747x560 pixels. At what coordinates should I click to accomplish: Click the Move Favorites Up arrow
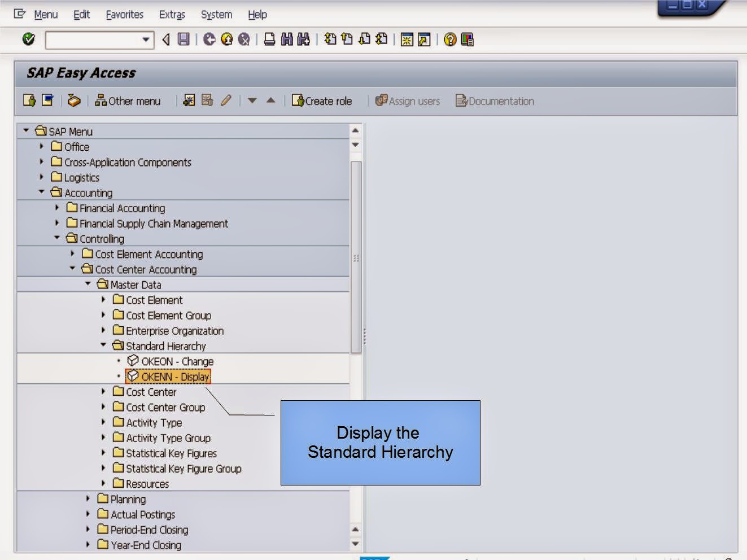coord(271,100)
